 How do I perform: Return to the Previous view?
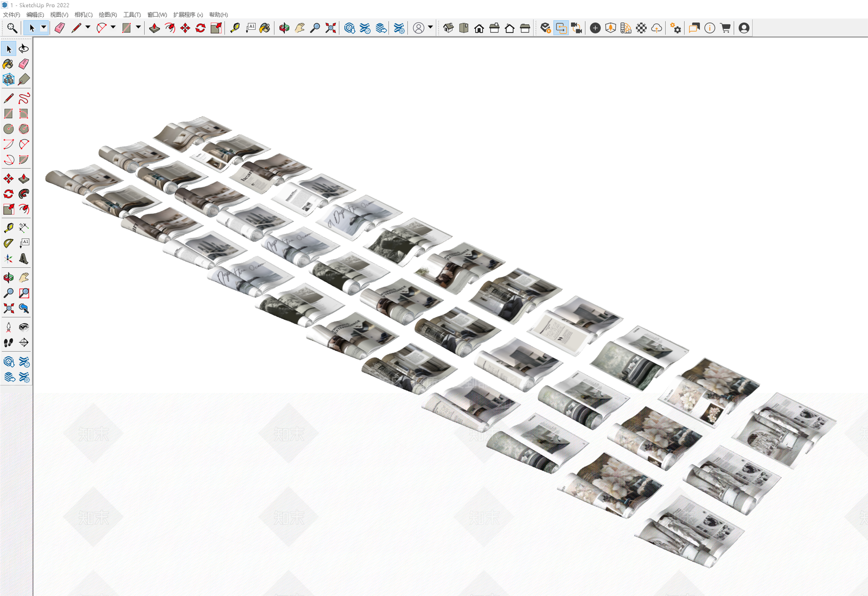pyautogui.click(x=24, y=308)
